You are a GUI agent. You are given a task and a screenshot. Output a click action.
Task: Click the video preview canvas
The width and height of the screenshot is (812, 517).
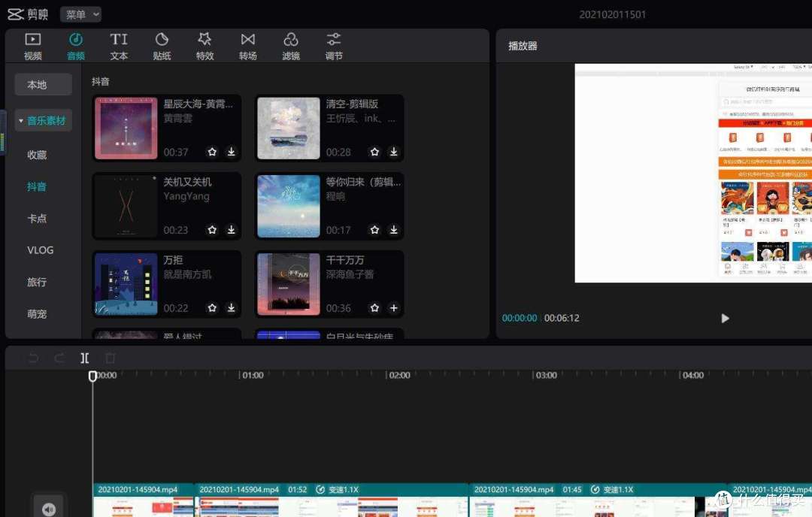coord(693,174)
